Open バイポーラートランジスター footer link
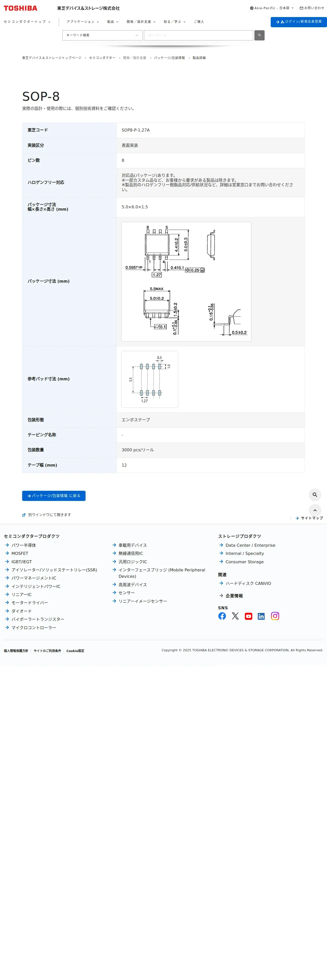This screenshot has width=327, height=980. tap(38, 619)
